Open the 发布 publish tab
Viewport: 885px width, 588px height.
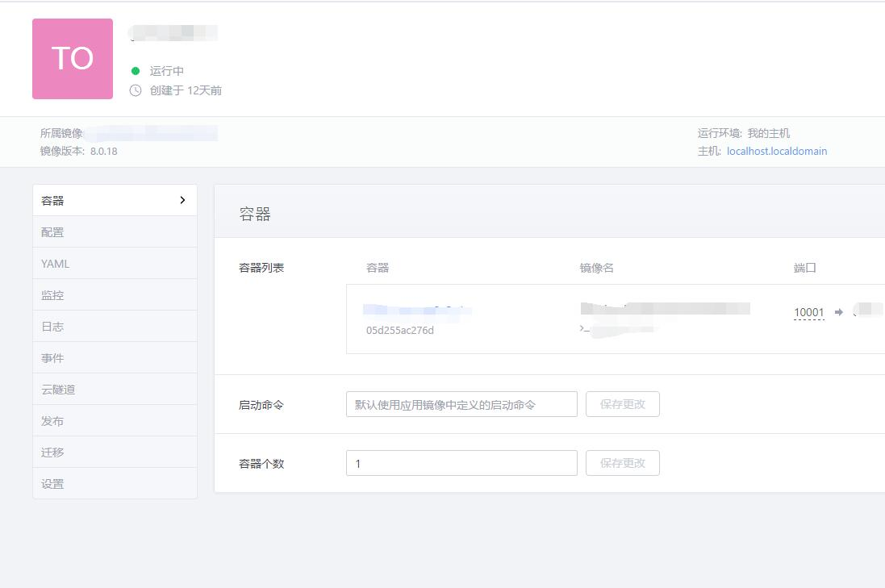point(115,421)
